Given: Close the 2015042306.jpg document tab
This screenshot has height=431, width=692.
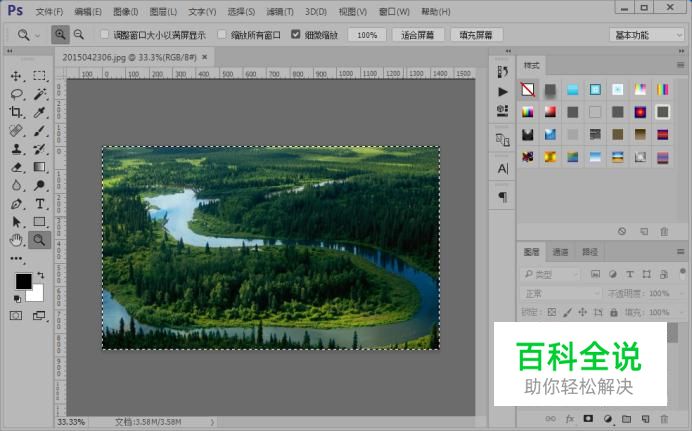Looking at the screenshot, I should click(204, 57).
